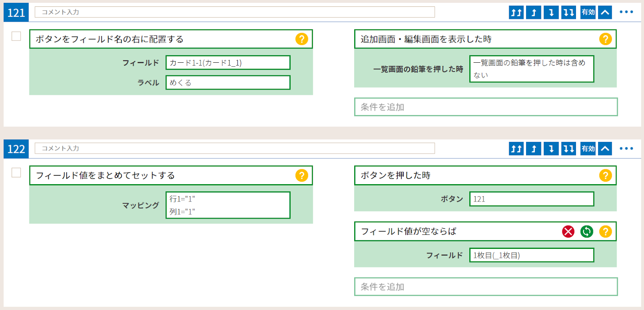Viewport: 644px width, 310px height.
Task: Move row 122 to the bottom
Action: tap(569, 149)
